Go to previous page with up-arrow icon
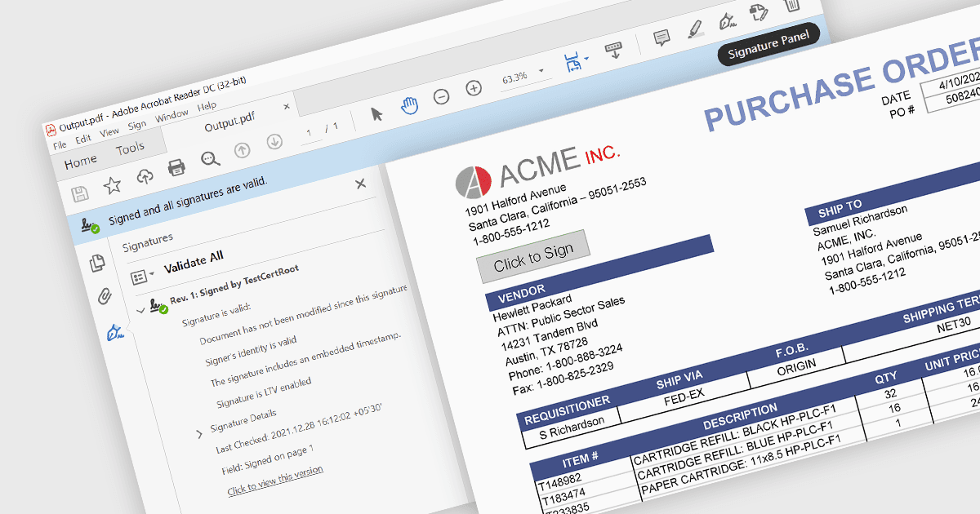This screenshot has width=980, height=514. coord(243,150)
